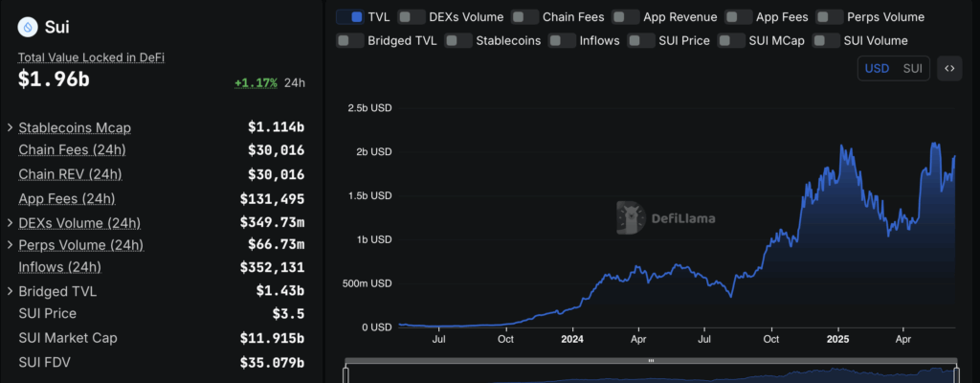Select USD denomination tab

pos(877,69)
